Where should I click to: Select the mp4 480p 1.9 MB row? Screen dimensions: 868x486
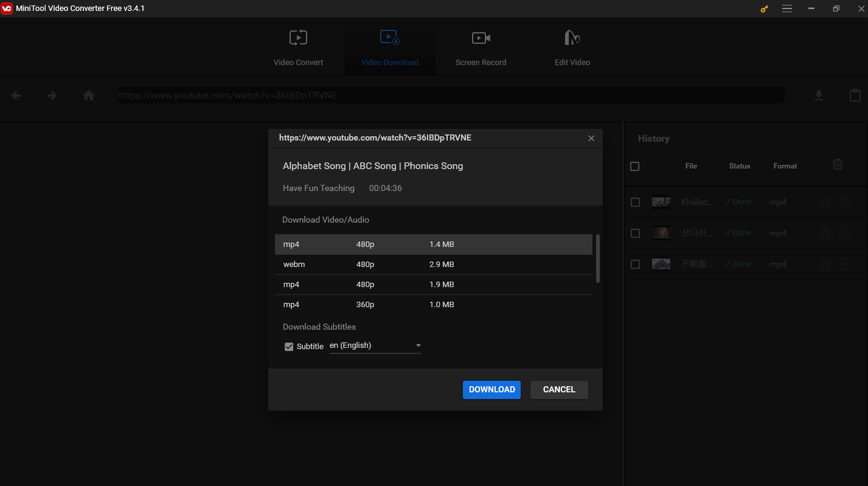(434, 285)
